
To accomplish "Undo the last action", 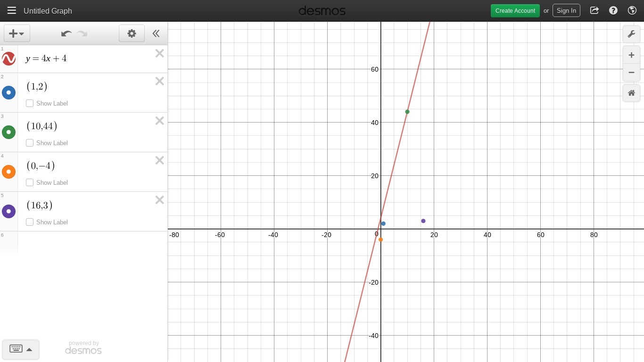I will (66, 33).
